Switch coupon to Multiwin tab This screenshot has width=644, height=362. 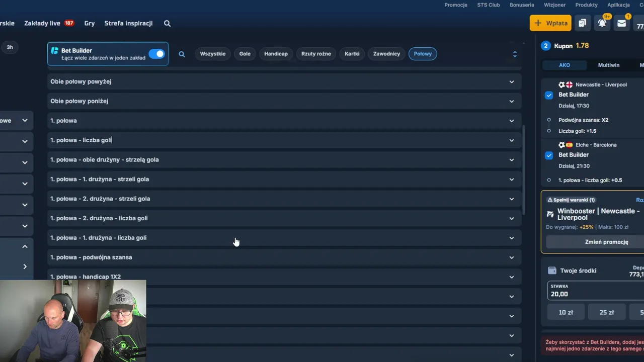[x=609, y=65]
